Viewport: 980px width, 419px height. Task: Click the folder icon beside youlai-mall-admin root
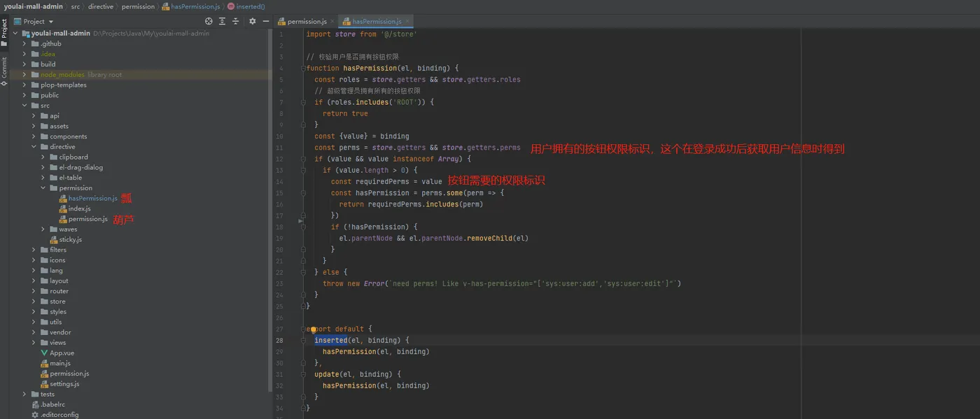(25, 33)
